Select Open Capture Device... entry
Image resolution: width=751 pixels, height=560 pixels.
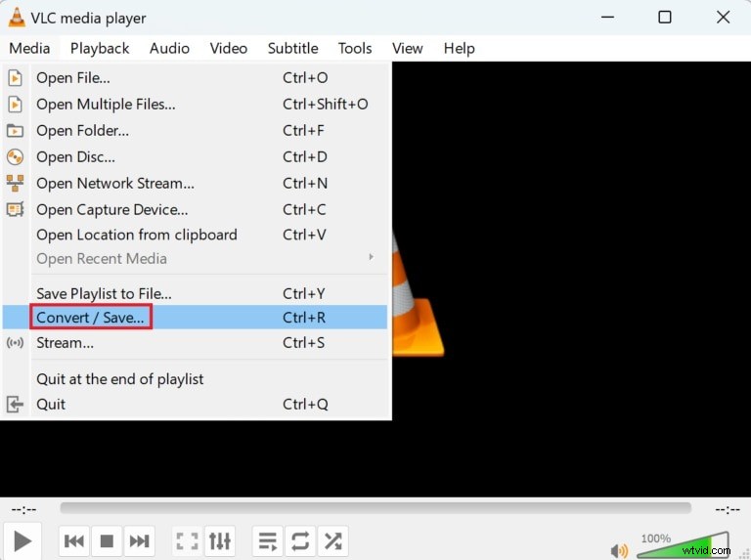195,209
